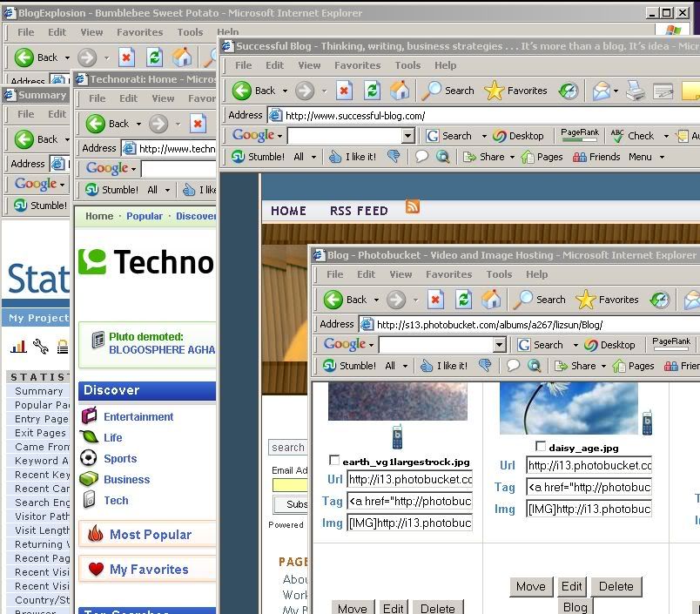Go Home in the Photobucket window toolbar

pos(491,300)
